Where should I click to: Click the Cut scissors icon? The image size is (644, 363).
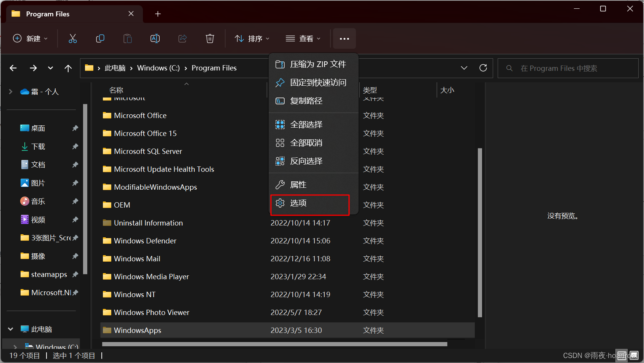click(72, 38)
